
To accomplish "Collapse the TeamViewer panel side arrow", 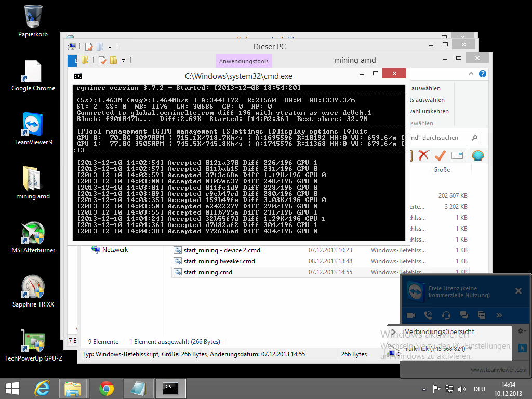I will click(394, 332).
